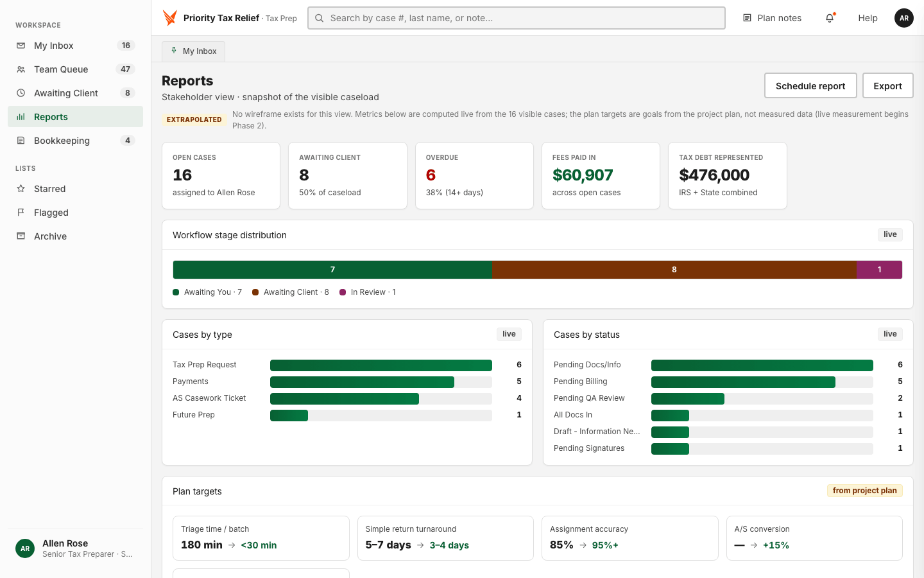Open the Flagged list

75,213
